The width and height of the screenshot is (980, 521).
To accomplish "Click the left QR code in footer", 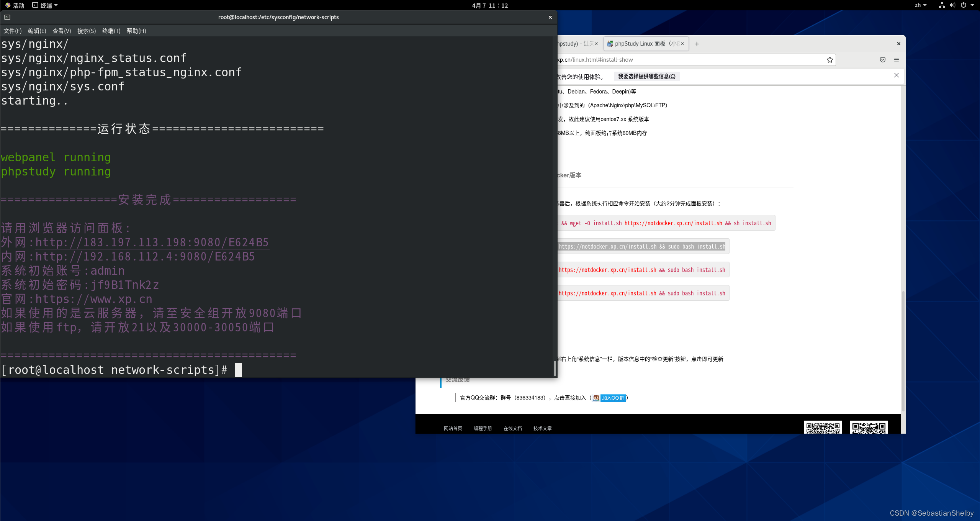I will (x=823, y=427).
